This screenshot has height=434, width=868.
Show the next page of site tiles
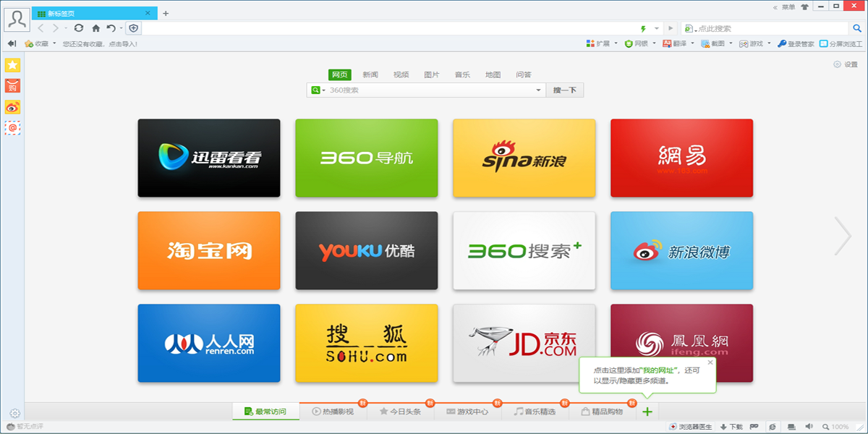tap(843, 236)
